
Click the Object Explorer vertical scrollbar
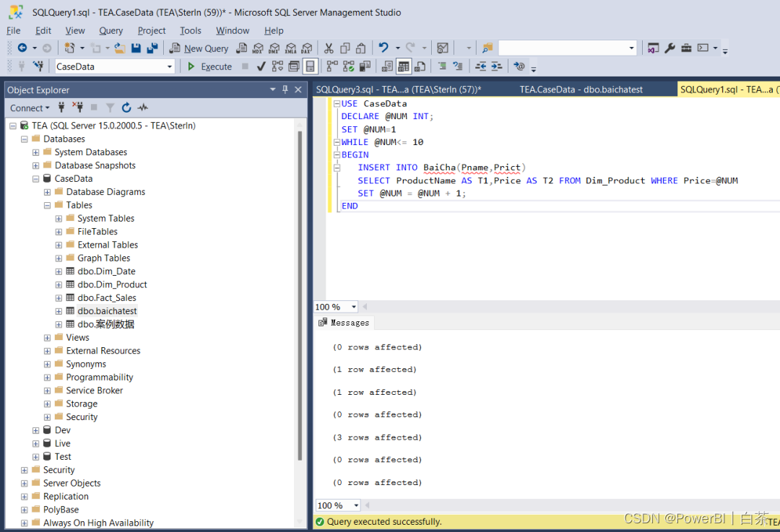click(x=300, y=295)
